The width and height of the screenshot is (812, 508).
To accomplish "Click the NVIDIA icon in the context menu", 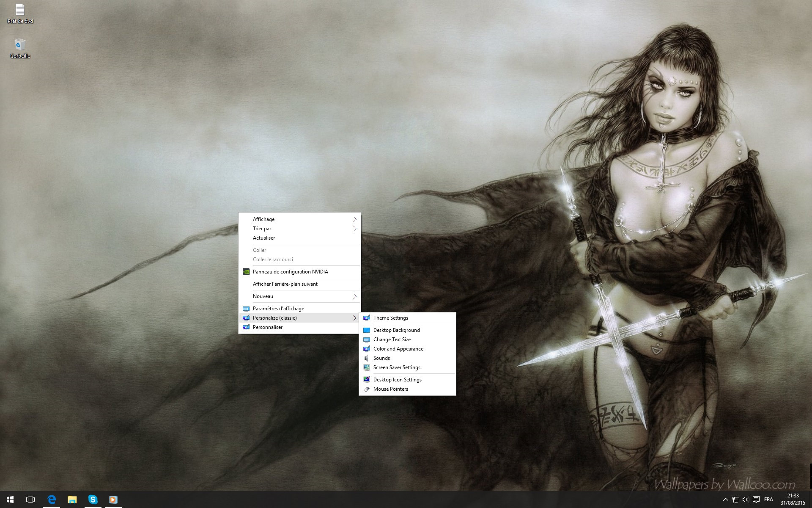I will tap(246, 272).
